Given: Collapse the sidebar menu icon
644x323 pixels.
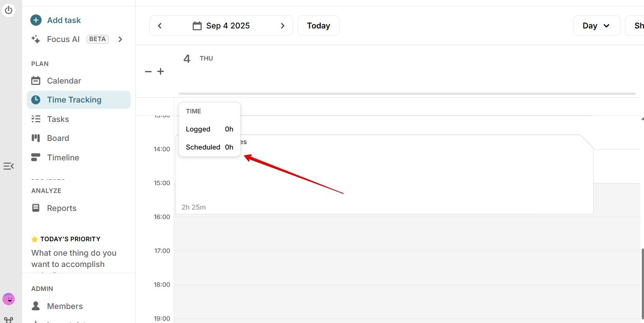Looking at the screenshot, I should [x=9, y=166].
